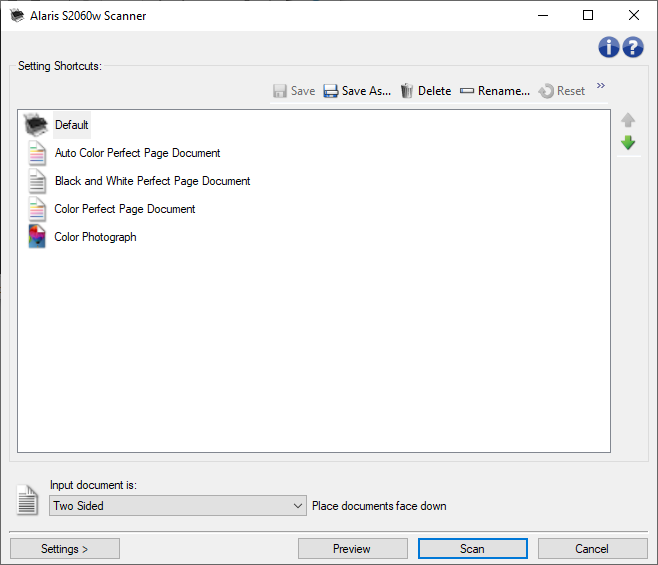
Task: Click the Default scanner icon
Action: [36, 125]
